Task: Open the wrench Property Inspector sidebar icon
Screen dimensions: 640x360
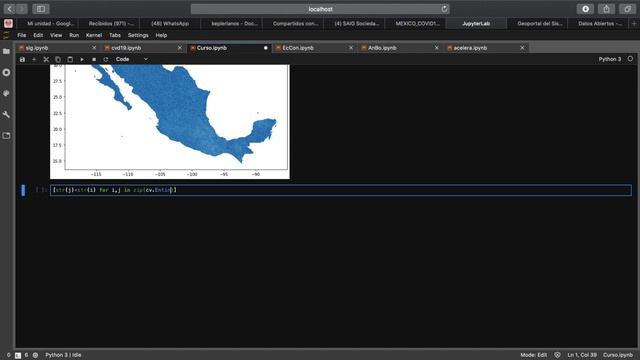Action: 6,115
